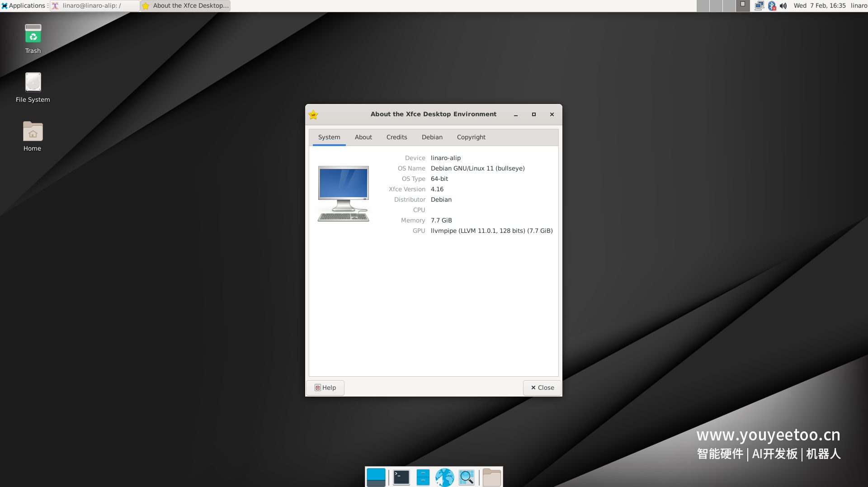Open the linaro user menu
Screen dimensions: 868x487
(859, 6)
